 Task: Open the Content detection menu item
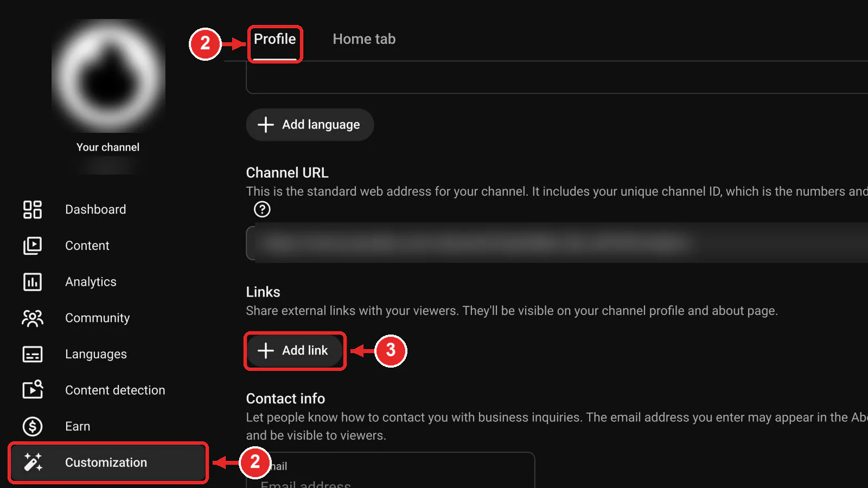(108, 390)
